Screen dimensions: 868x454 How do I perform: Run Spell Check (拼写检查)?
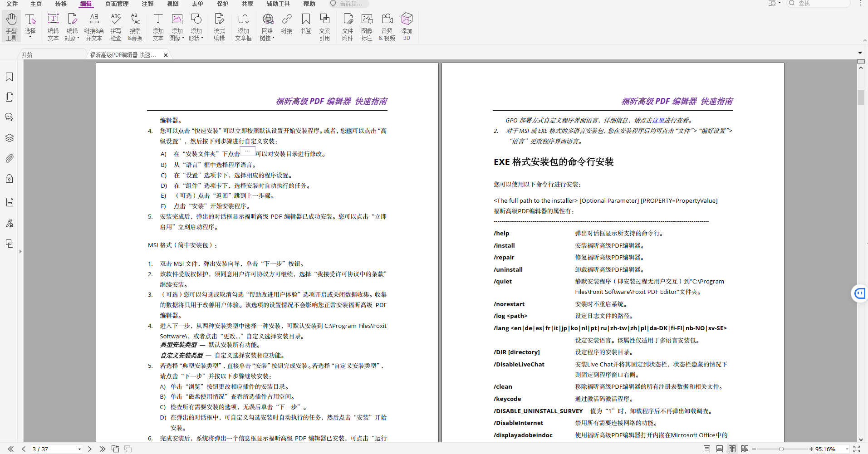pyautogui.click(x=116, y=27)
